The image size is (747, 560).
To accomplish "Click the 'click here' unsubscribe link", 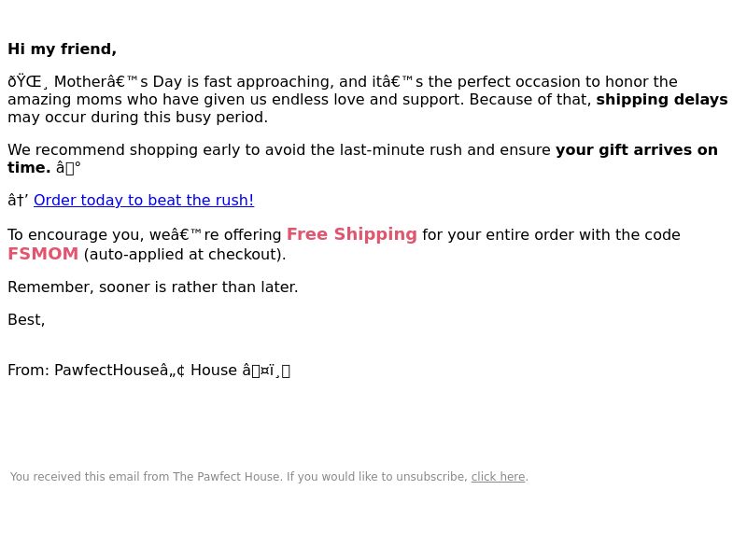I will click(498, 477).
